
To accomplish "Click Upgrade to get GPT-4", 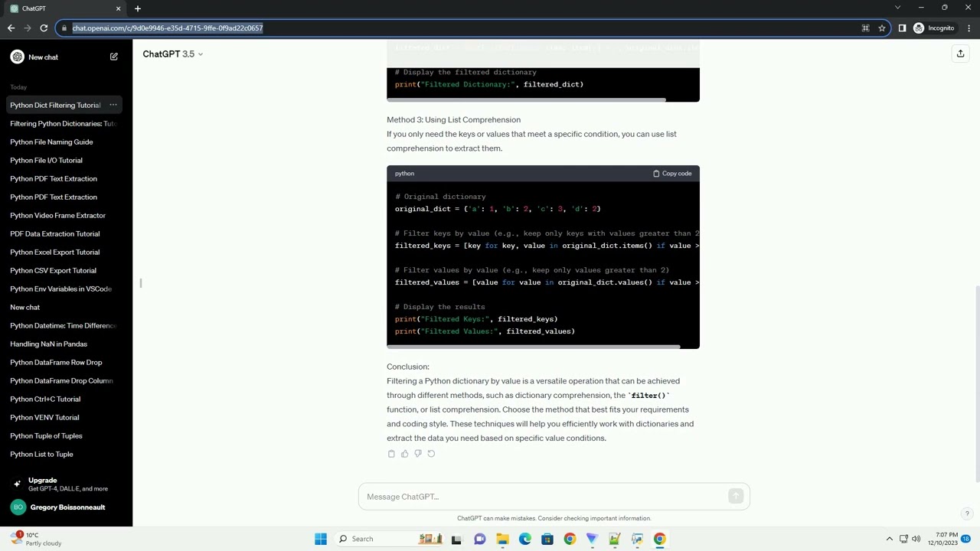I will [66, 484].
